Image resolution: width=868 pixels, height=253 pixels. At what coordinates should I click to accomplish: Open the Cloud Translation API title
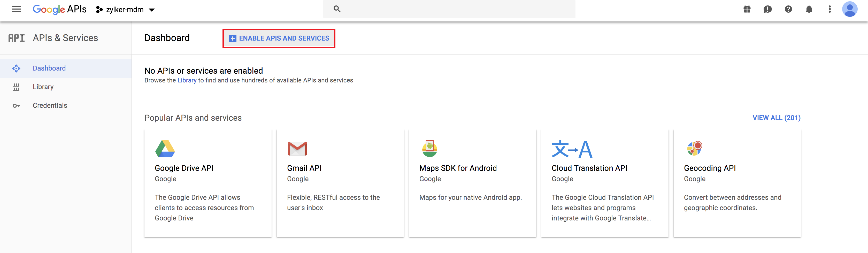(x=589, y=168)
